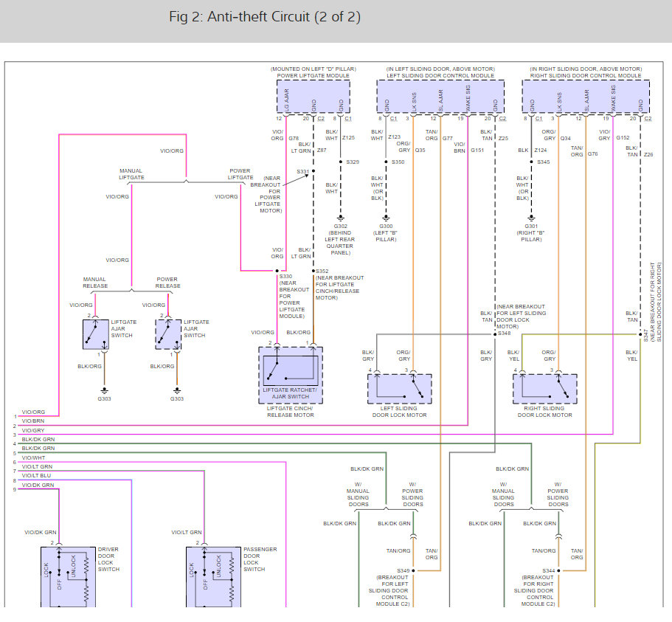Click the G300 ground symbol at left B pillar
This screenshot has height=622, width=672.
[386, 218]
